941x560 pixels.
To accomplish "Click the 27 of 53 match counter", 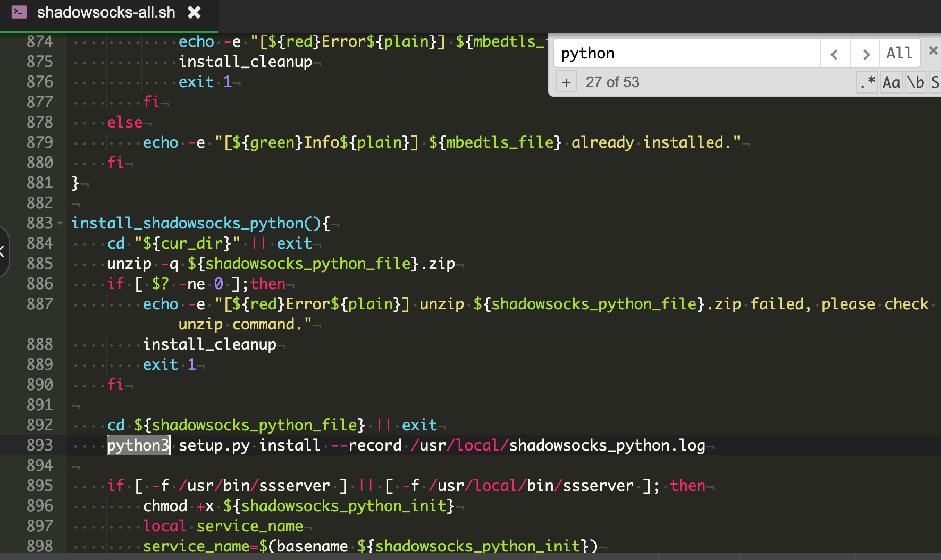I will (x=612, y=82).
